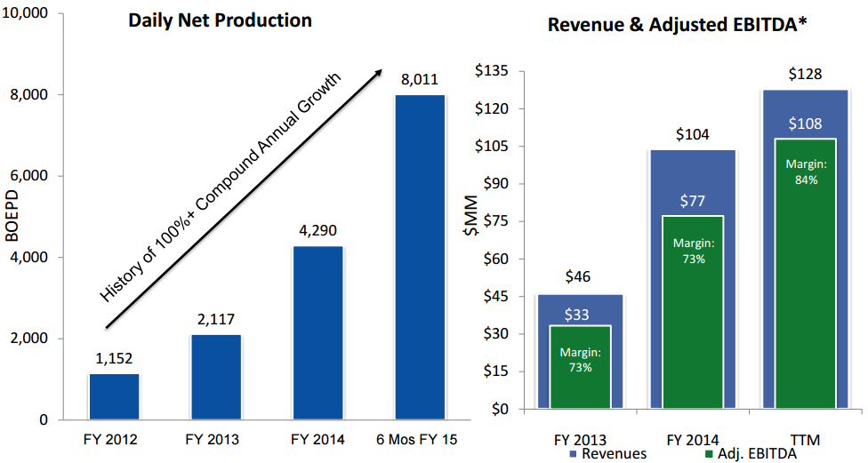Select the Daily Net Production chart title
Viewport: 868px width, 463px height.
pyautogui.click(x=221, y=20)
